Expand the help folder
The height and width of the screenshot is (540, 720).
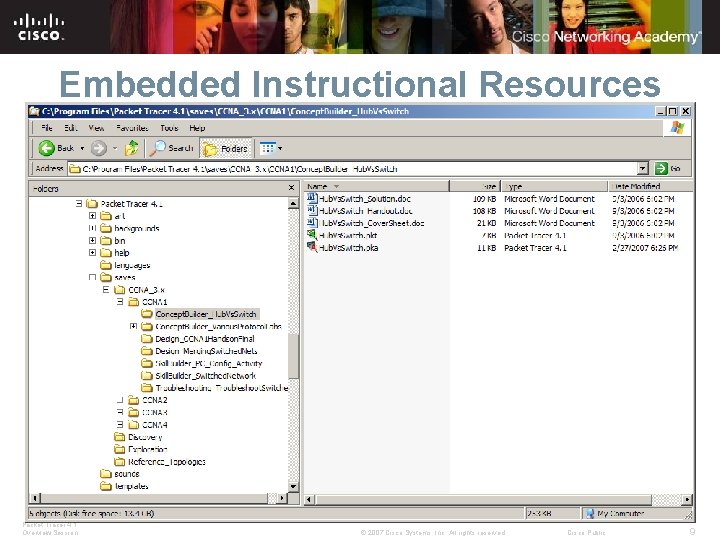92,253
